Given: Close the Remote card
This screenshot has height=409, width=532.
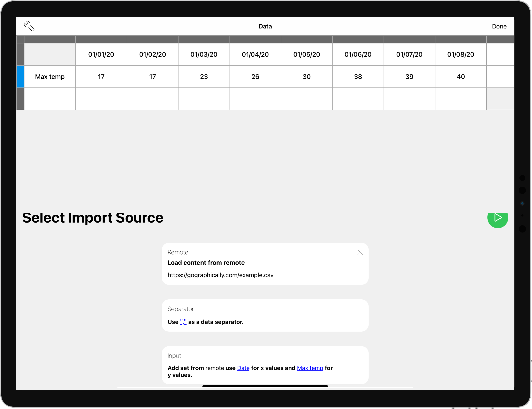Looking at the screenshot, I should (x=360, y=252).
